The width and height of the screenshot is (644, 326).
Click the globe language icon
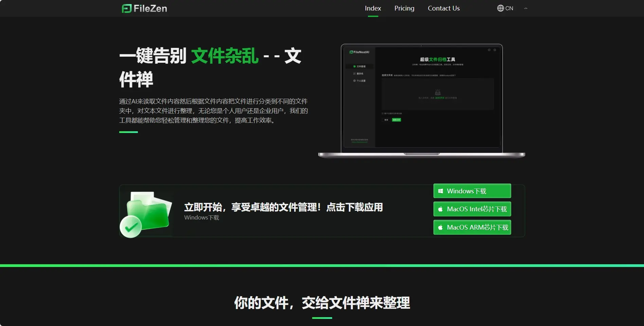[500, 8]
